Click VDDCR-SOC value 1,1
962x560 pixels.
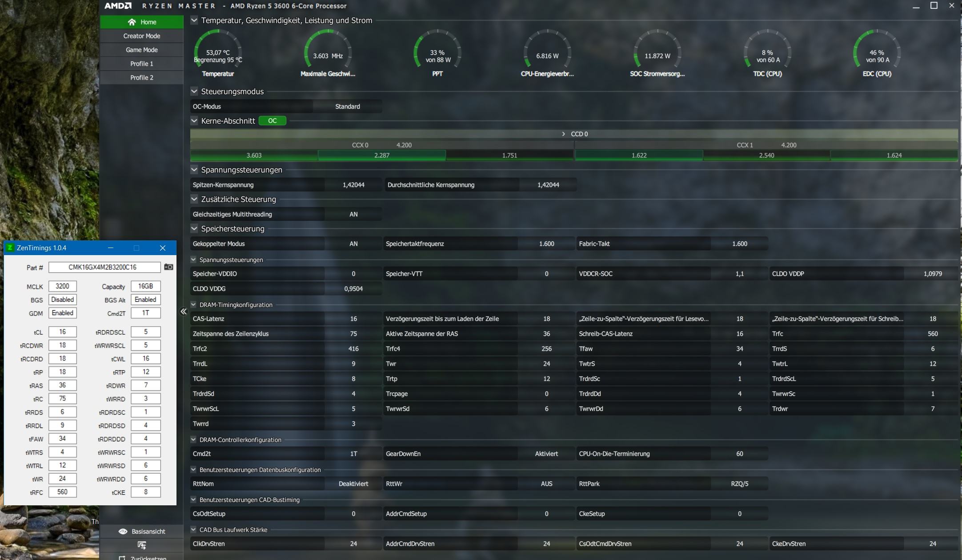click(x=740, y=274)
